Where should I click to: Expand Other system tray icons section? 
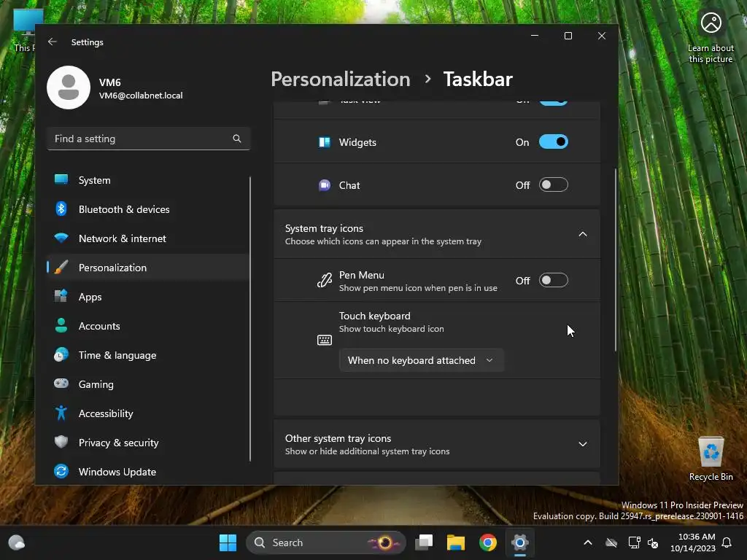pos(582,444)
